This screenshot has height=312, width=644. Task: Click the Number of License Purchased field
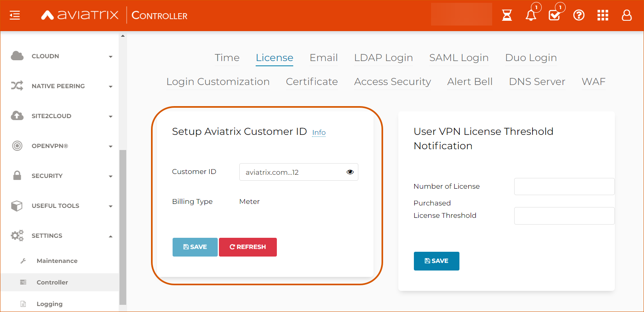(564, 186)
